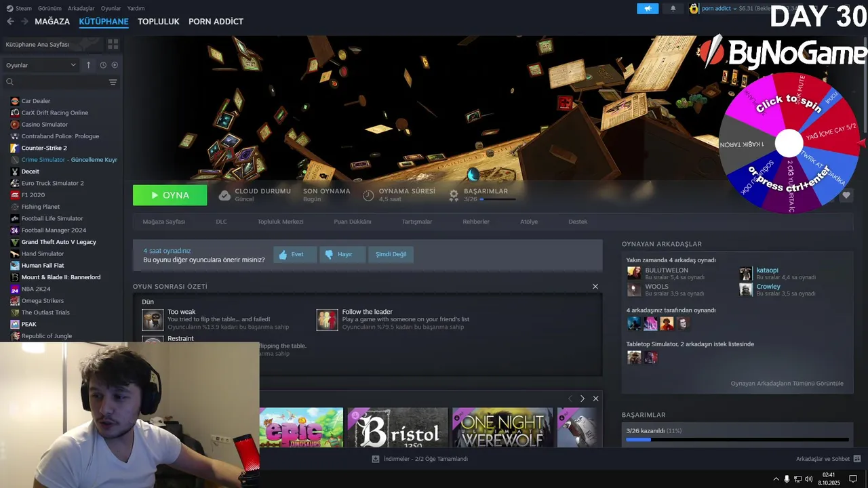Screen dimensions: 868x488
Task: Click the F1 2020 game icon
Action: click(x=15, y=195)
